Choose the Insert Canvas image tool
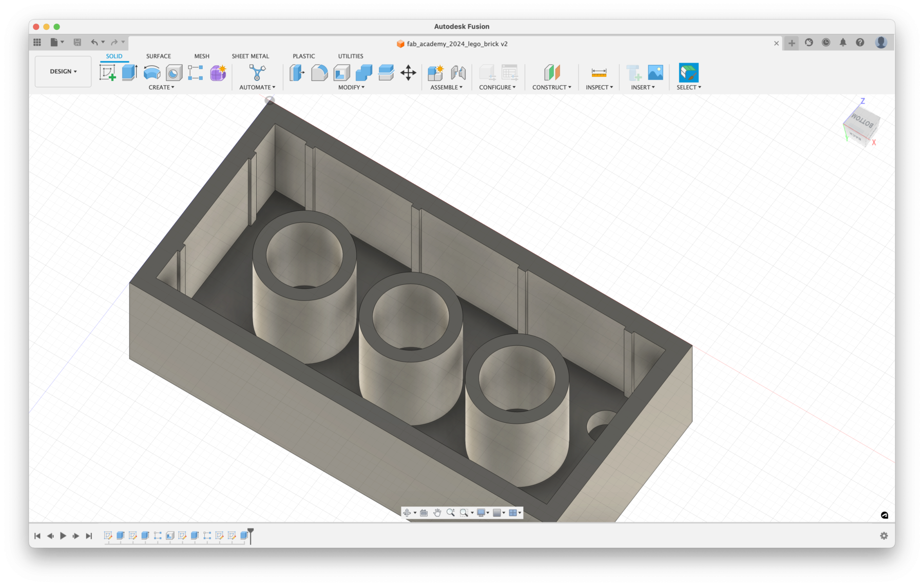Viewport: 924px width, 586px height. (x=656, y=73)
